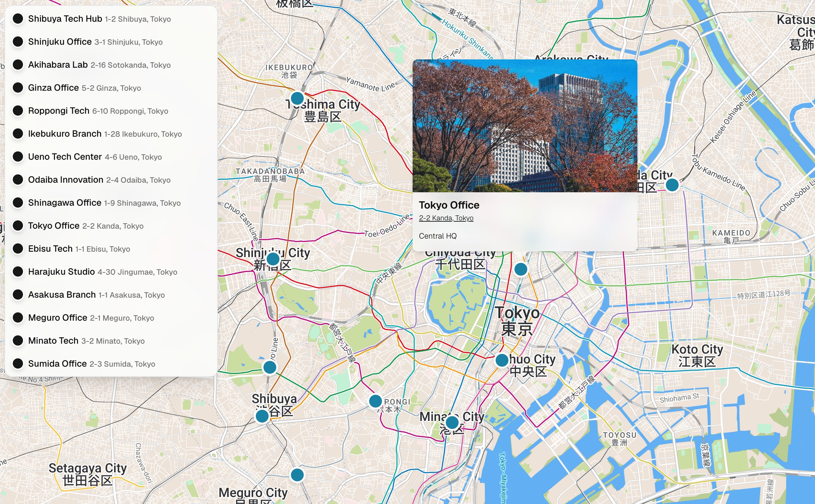Select Ueno Tech Center in the list
Image resolution: width=815 pixels, height=504 pixels.
tap(111, 157)
